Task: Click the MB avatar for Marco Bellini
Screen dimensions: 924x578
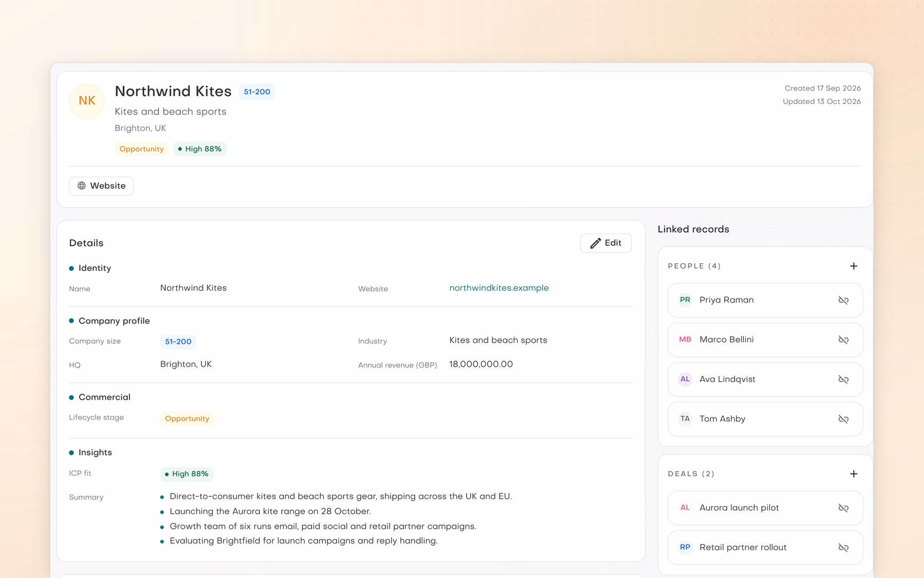Action: click(x=685, y=340)
